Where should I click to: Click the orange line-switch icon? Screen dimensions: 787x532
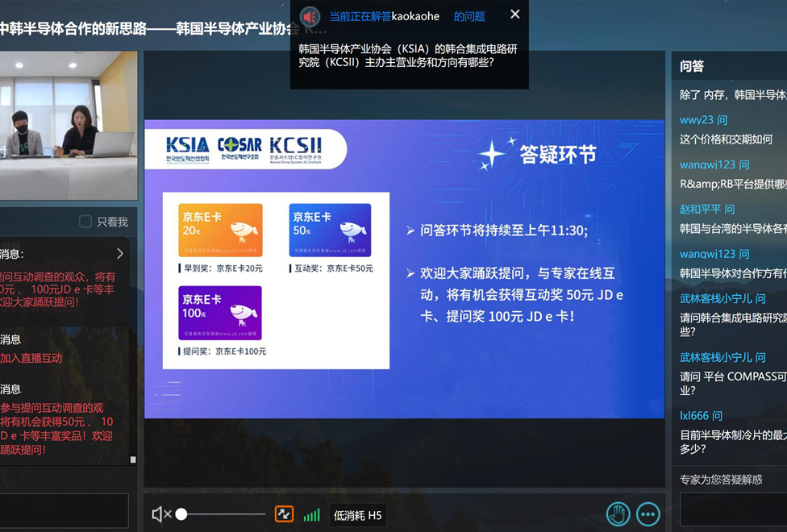tap(284, 514)
